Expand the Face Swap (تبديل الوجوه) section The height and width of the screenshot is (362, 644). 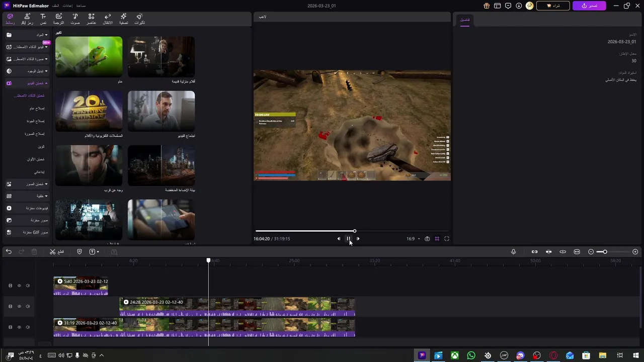pyautogui.click(x=27, y=71)
